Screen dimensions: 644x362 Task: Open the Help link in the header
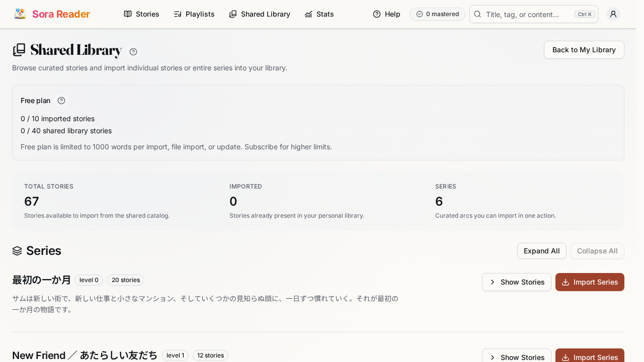coord(386,14)
